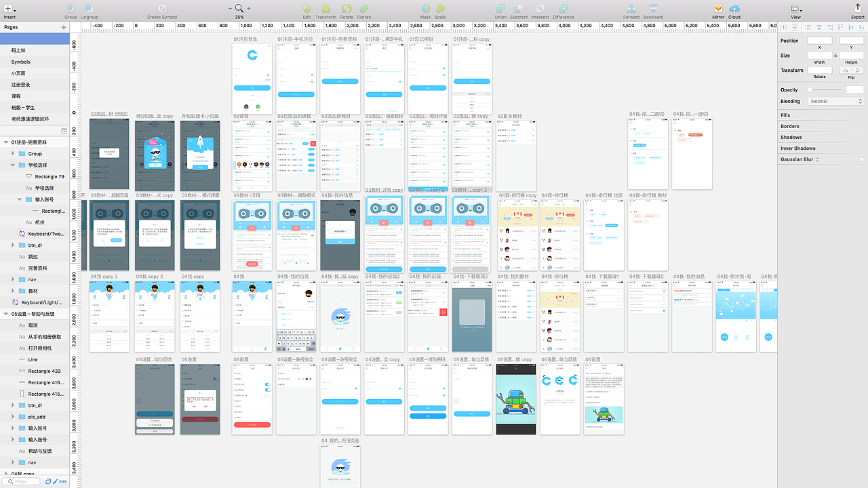The image size is (868, 488).
Task: Zoom out with the minus button
Action: click(x=231, y=8)
